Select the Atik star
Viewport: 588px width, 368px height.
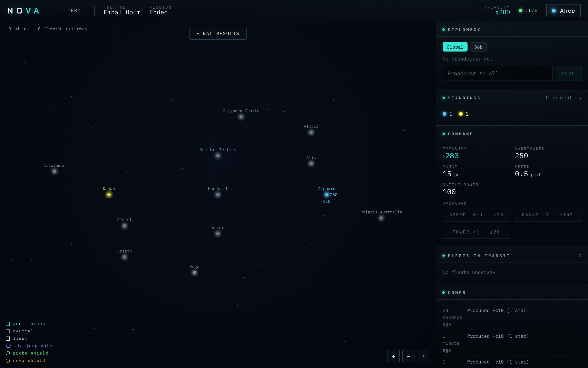tap(311, 164)
